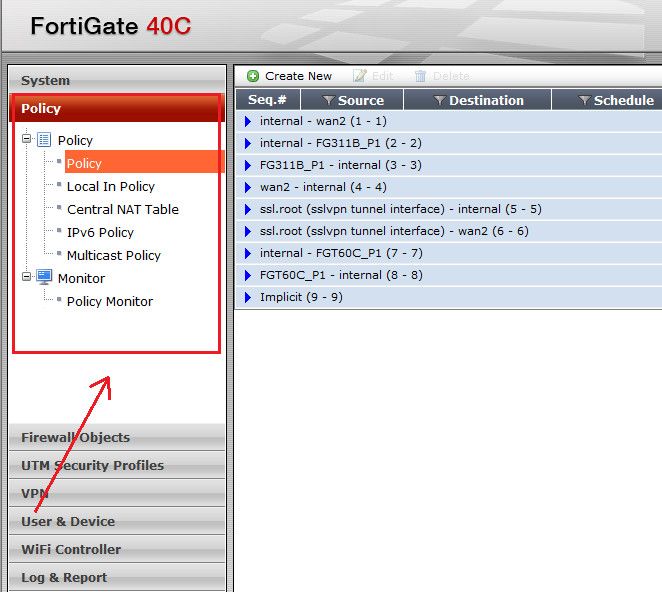Click the Policy list icon in tree

tap(44, 139)
